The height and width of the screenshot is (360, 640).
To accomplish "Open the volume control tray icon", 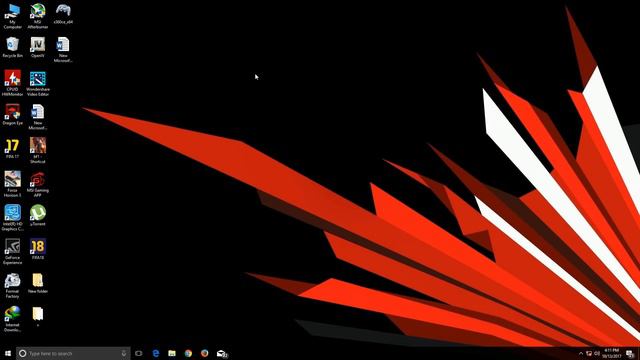I will [597, 353].
